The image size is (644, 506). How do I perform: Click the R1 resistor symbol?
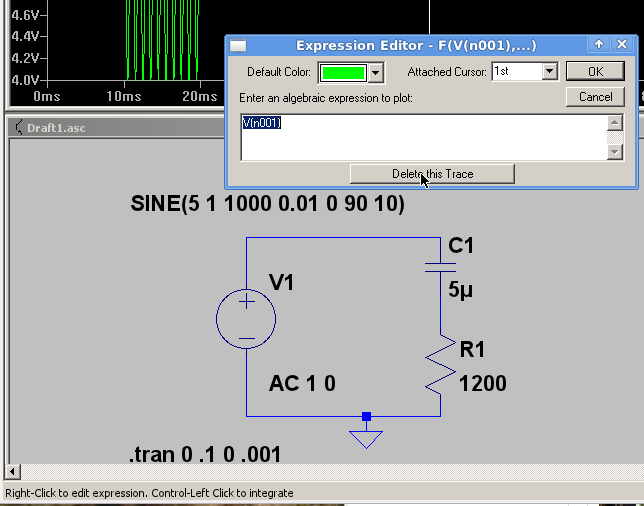pyautogui.click(x=440, y=365)
